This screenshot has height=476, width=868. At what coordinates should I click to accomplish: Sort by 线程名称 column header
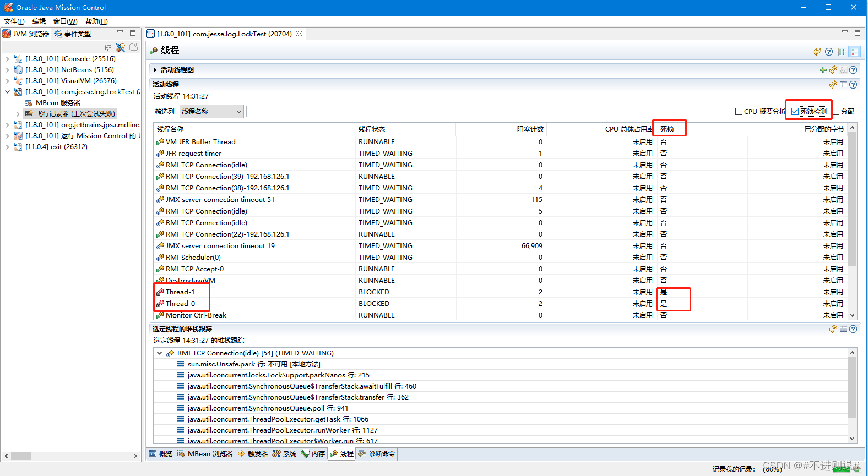(x=254, y=129)
